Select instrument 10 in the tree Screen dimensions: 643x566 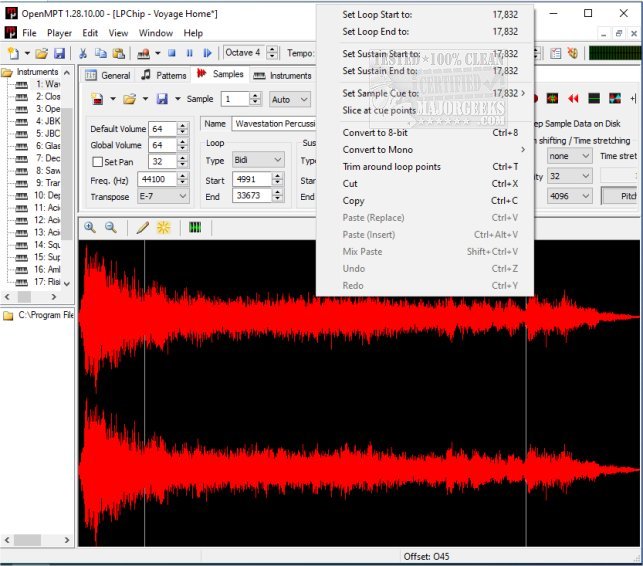point(46,196)
